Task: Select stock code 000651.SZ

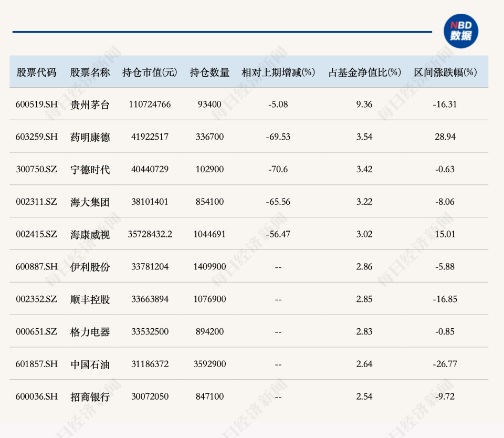Action: click(x=36, y=331)
